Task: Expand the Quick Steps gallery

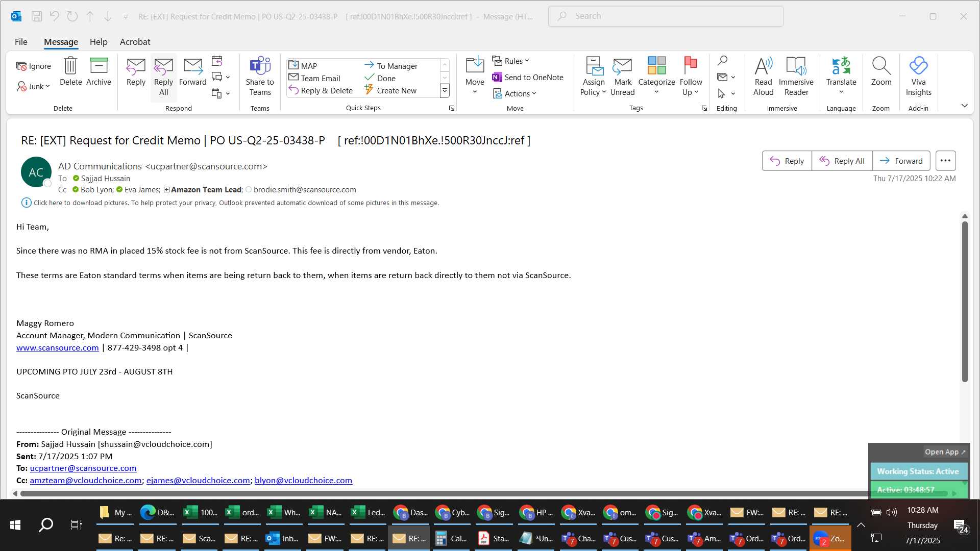Action: pos(445,91)
